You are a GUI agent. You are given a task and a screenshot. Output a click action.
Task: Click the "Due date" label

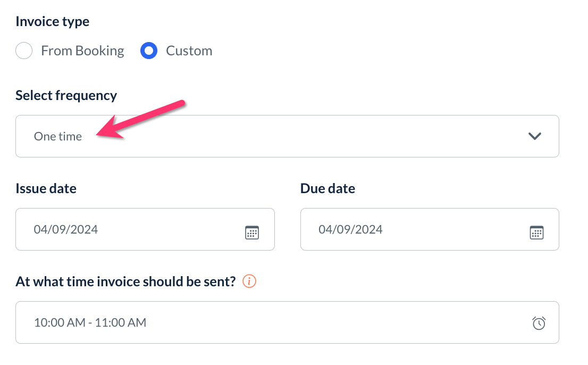coord(327,188)
